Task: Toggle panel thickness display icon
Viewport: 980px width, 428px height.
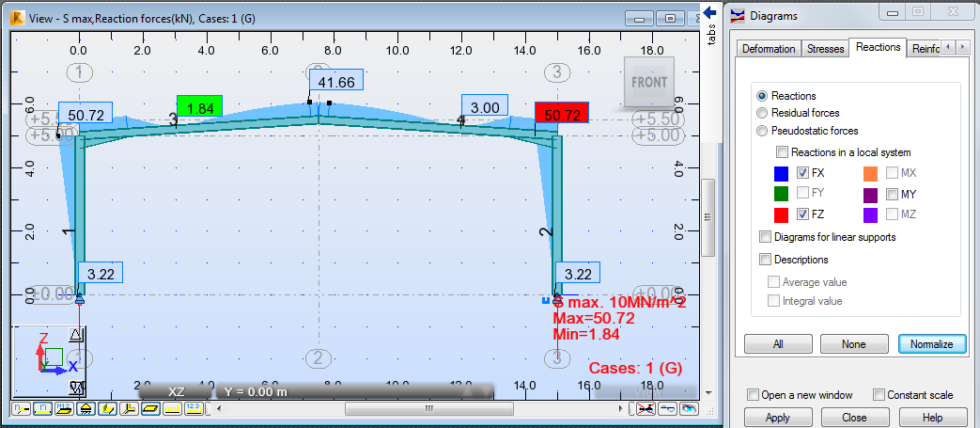Action: tap(150, 408)
